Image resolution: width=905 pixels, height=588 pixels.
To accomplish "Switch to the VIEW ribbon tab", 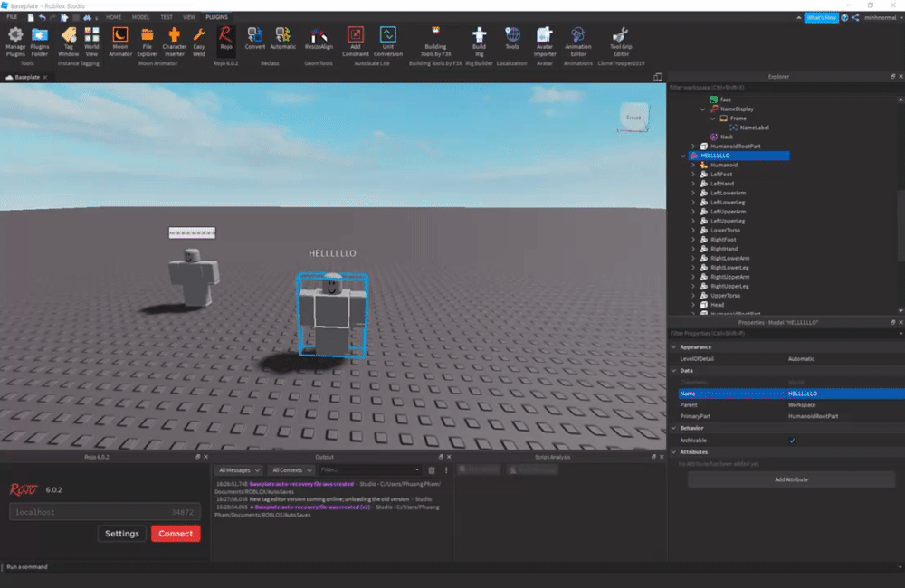I will click(x=189, y=17).
